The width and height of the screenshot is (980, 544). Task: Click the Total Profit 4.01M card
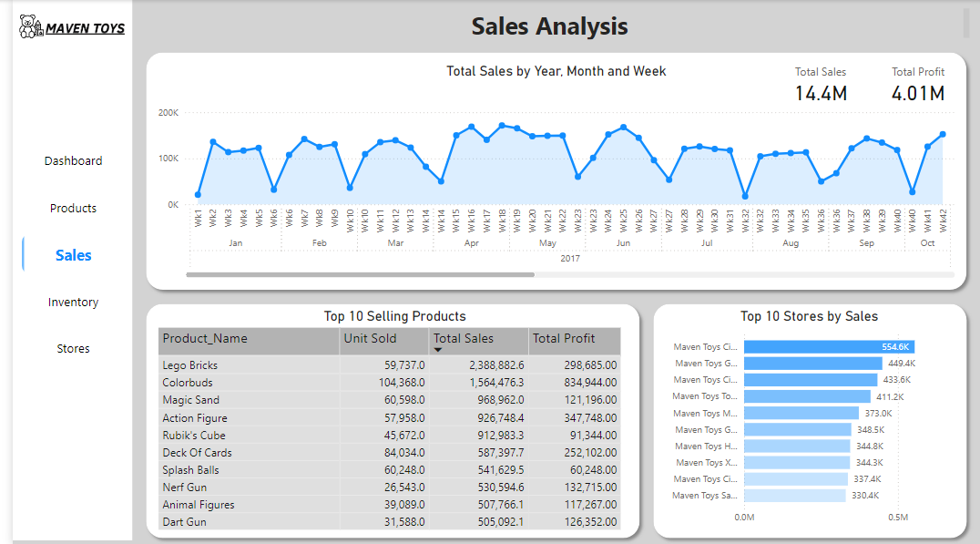(x=917, y=85)
